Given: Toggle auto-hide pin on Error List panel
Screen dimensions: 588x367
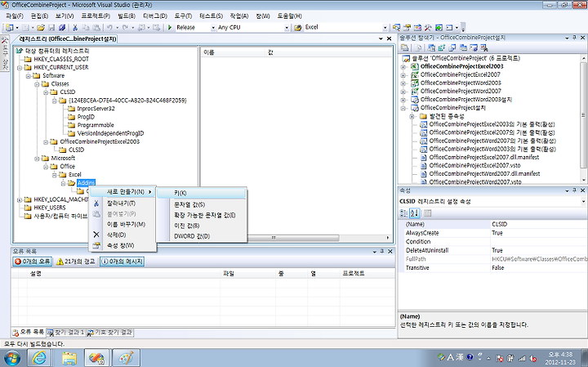Looking at the screenshot, I should pyautogui.click(x=381, y=252).
